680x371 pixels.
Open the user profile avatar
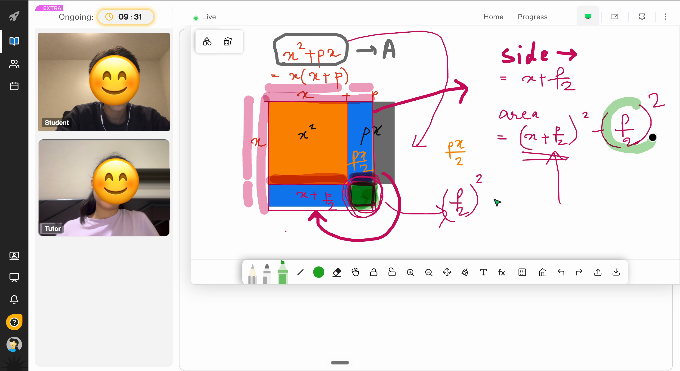14,345
